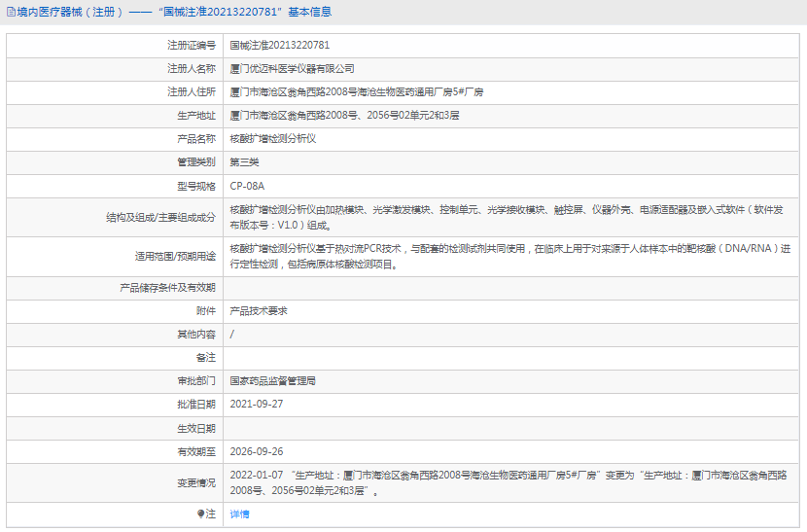Screen dimensions: 807x532
Task: Select 厦门优迈科医学仪器有限公司 registrant name
Action: tap(292, 68)
